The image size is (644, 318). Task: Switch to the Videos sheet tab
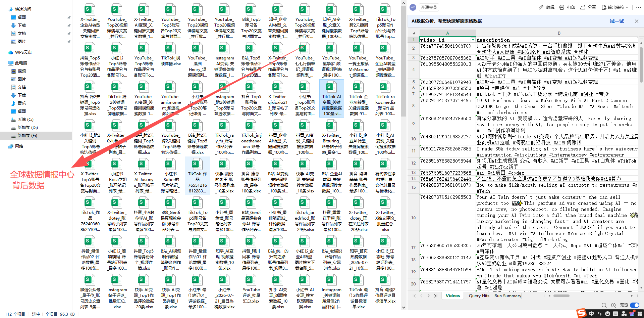(x=453, y=296)
